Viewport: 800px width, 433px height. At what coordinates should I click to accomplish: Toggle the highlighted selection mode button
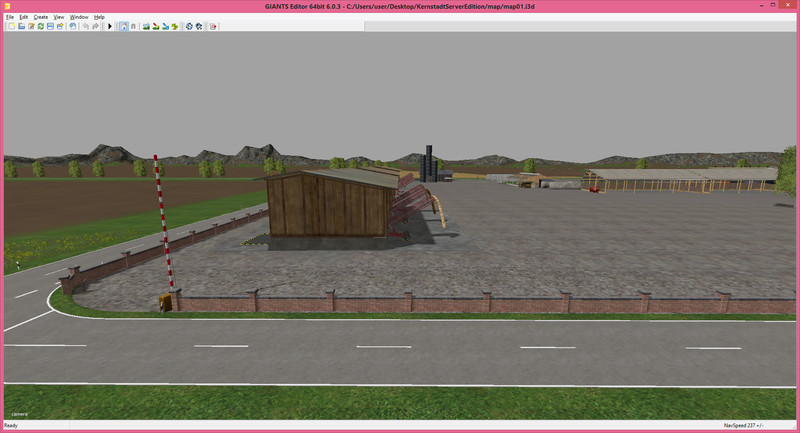[x=123, y=26]
